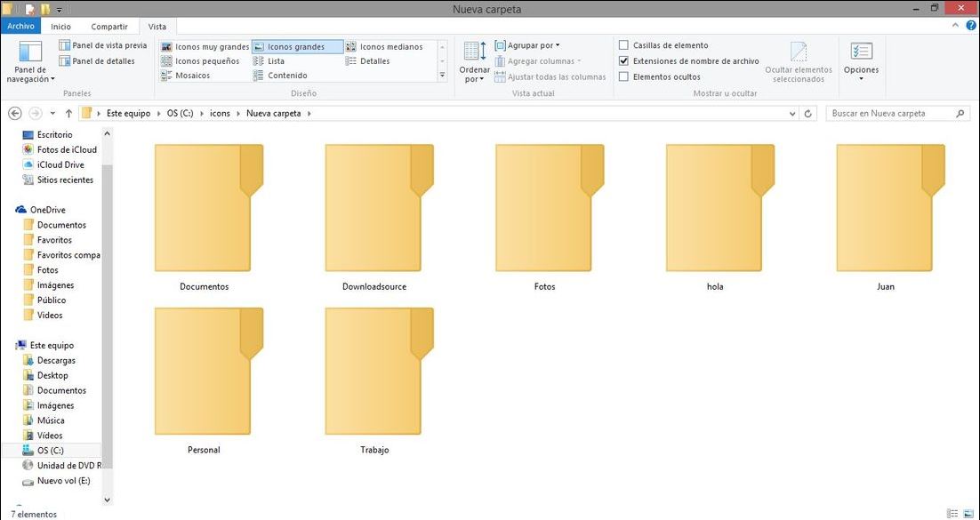Click the up-directory arrow icon
The height and width of the screenshot is (520, 980).
pos(68,114)
